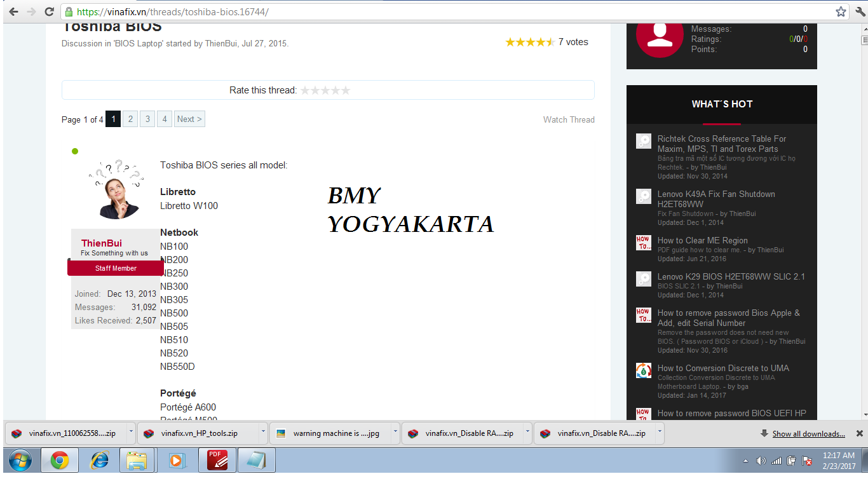This screenshot has height=488, width=868.
Task: Click the Watch Thread link
Action: tap(569, 119)
